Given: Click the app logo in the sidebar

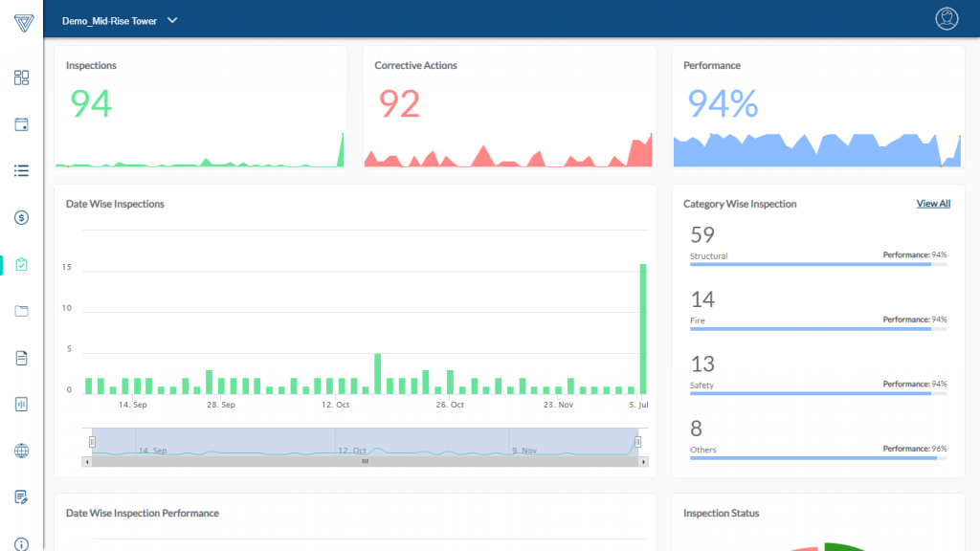Looking at the screenshot, I should (x=24, y=23).
